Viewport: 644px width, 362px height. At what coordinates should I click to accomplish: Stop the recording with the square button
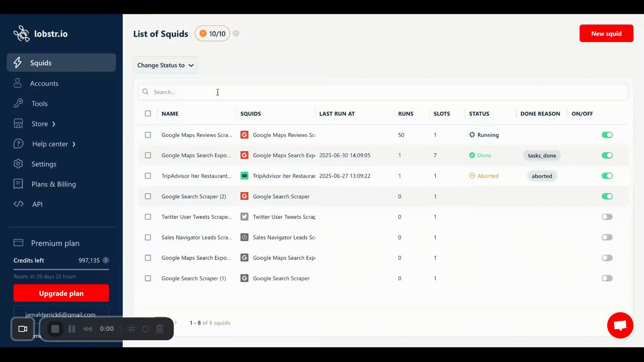point(55,329)
